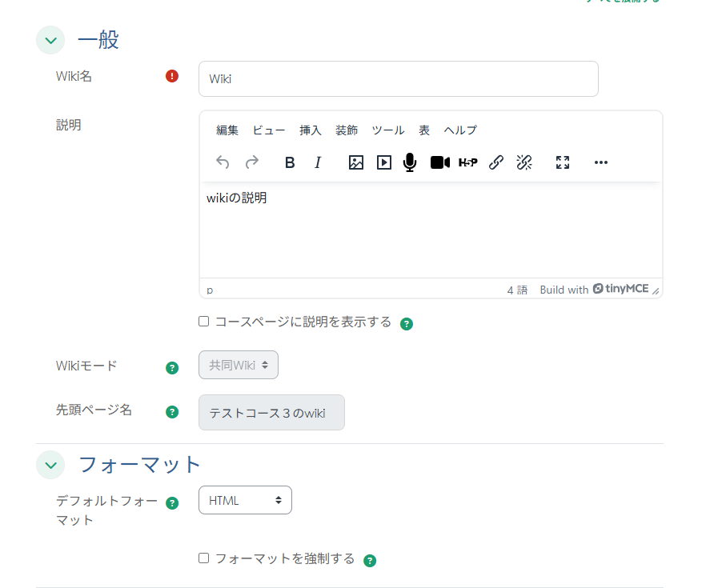Click the H5P insert icon
This screenshot has height=588, width=710.
(468, 162)
